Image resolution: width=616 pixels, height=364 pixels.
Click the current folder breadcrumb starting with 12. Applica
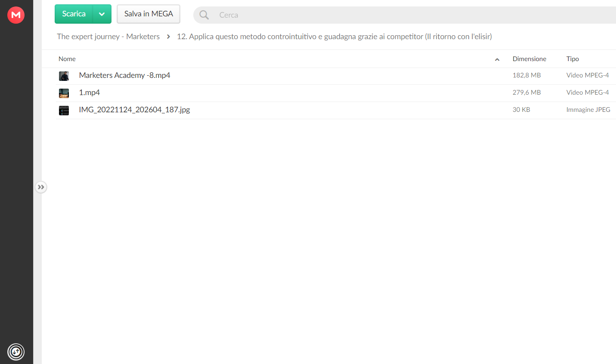334,37
